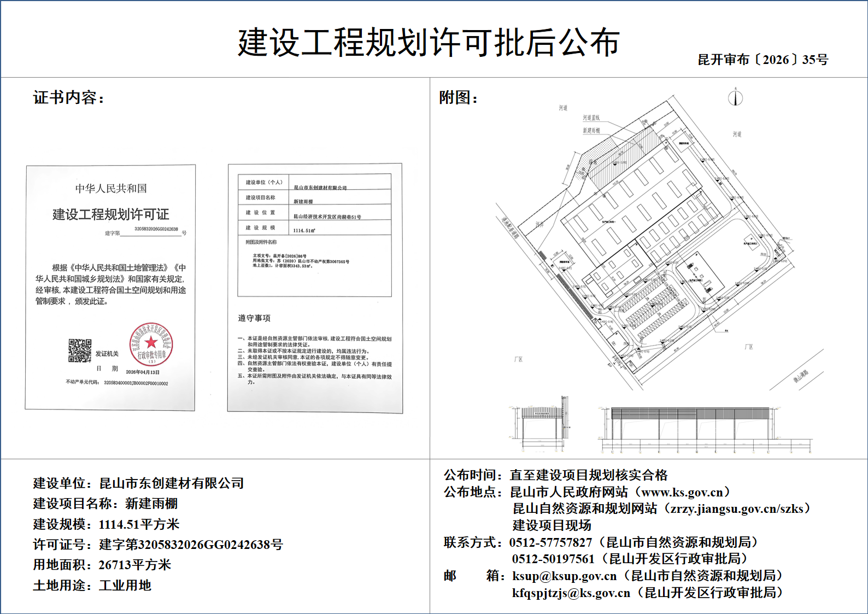868x614 pixels.
Task: Click the red official seal stamp
Action: click(x=151, y=344)
